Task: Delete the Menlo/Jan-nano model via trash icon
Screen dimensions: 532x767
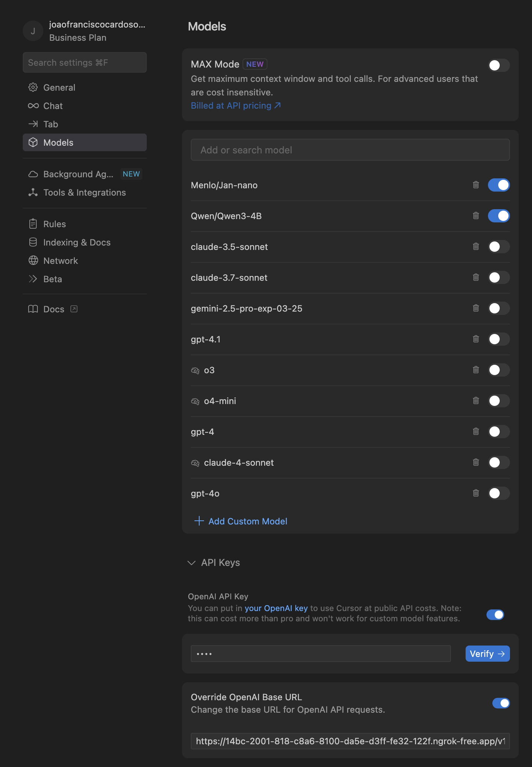Action: point(476,185)
